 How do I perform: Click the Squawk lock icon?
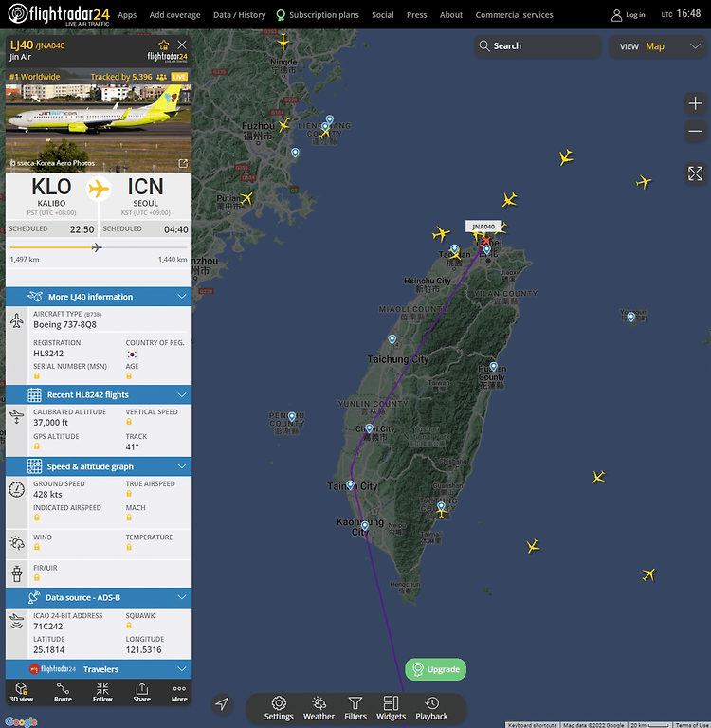129,626
